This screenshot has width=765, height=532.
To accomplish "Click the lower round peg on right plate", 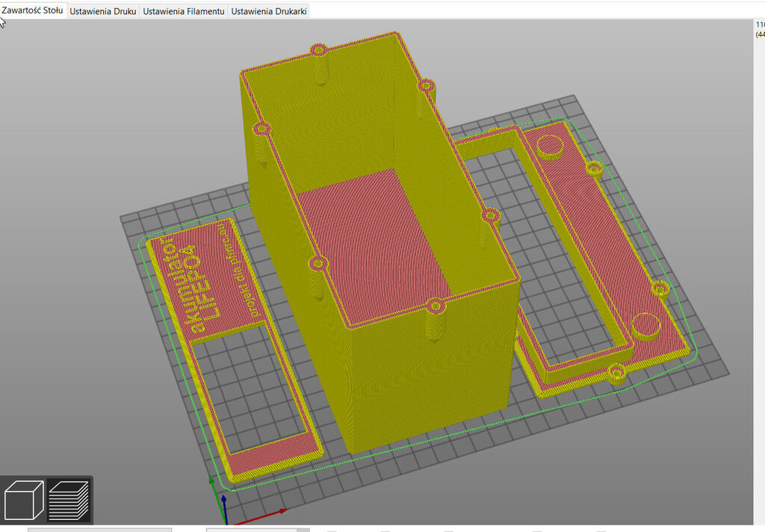I will (x=645, y=326).
